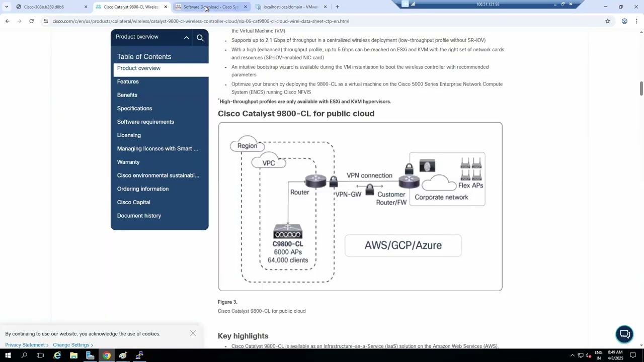Jump to Features section
The image size is (644, 362).
[128, 81]
